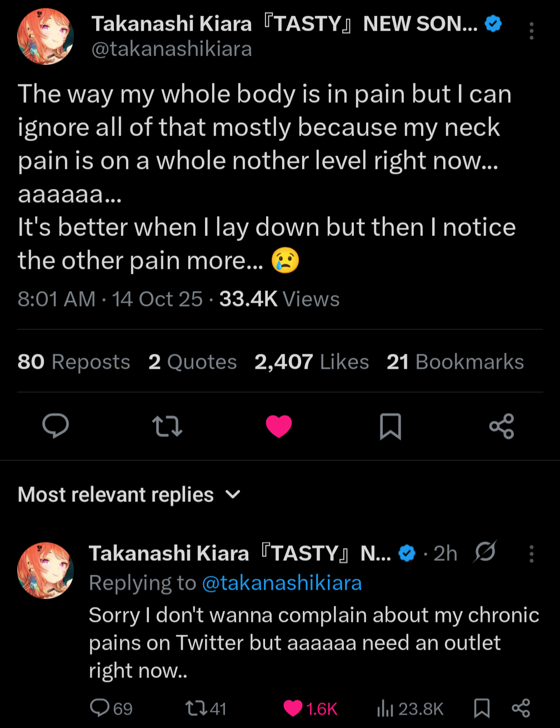This screenshot has width=560, height=728.
Task: Unlike the main tweet heart
Action: click(279, 426)
